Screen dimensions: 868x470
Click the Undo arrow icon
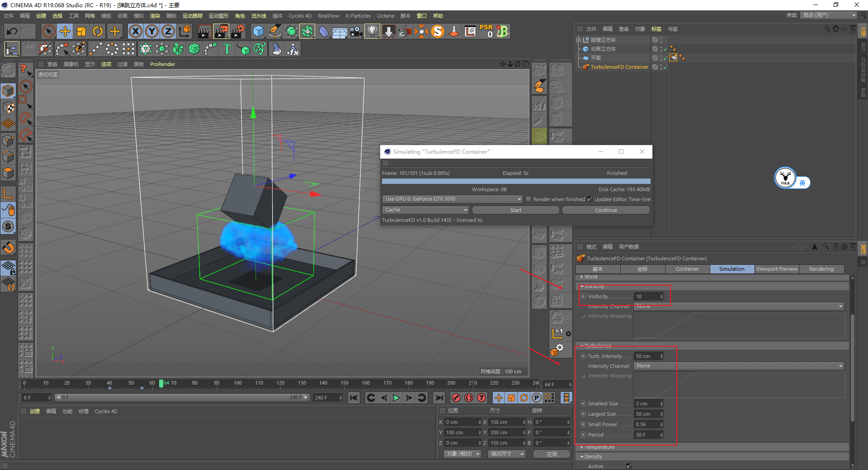[x=12, y=31]
